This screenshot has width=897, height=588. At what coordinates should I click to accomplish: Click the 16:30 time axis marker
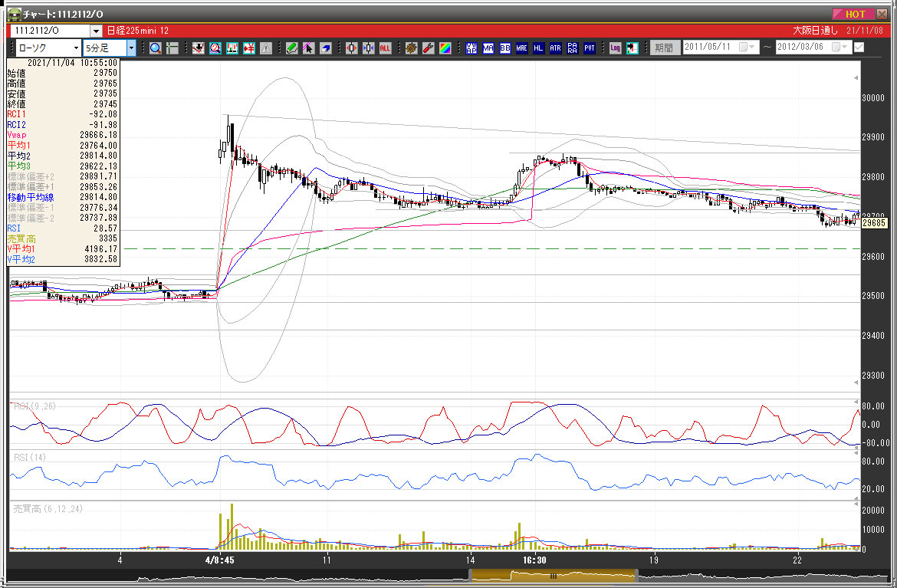click(x=534, y=560)
